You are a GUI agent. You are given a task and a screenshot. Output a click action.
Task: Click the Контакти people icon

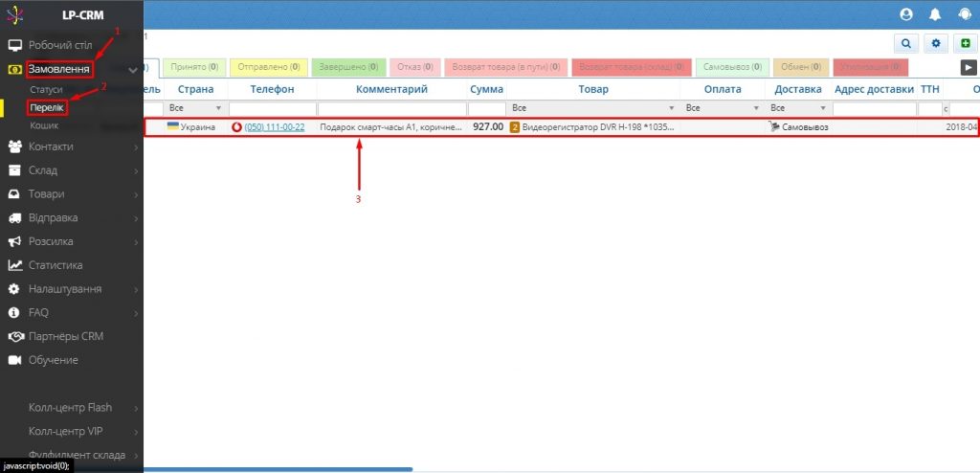point(15,146)
